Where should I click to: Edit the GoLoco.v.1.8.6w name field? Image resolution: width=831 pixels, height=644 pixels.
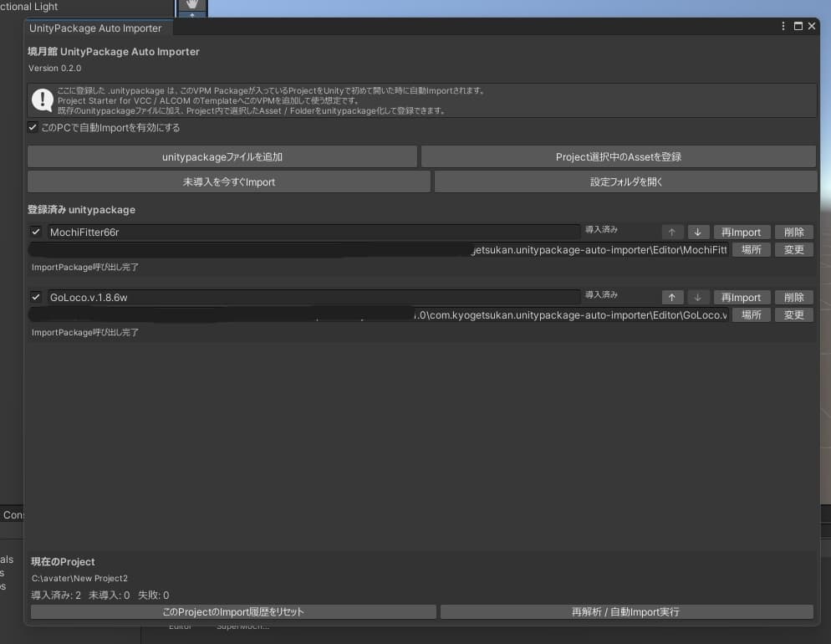314,298
